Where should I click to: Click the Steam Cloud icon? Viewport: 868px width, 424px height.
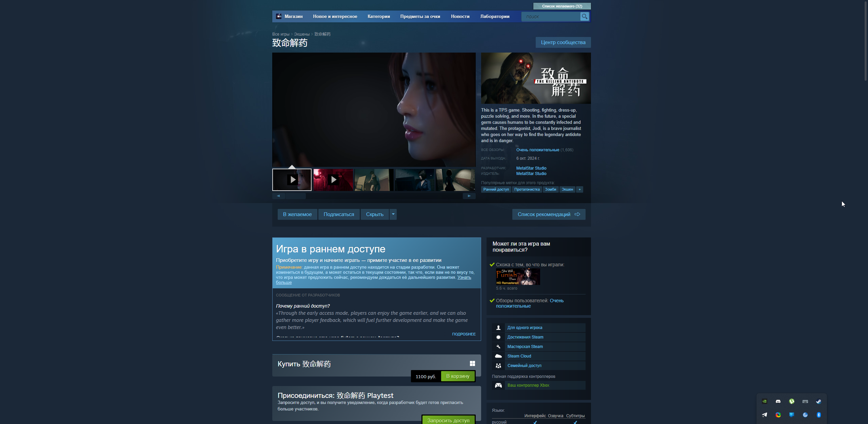[x=498, y=356]
